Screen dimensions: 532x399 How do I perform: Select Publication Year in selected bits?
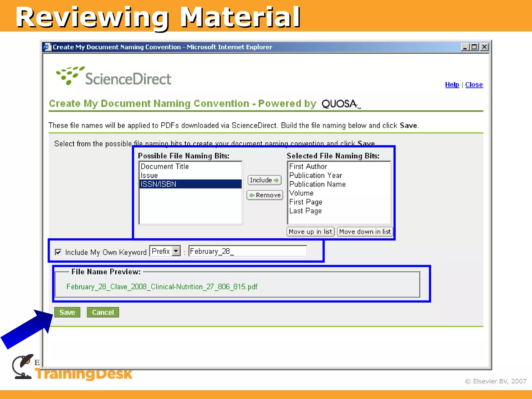(x=315, y=175)
